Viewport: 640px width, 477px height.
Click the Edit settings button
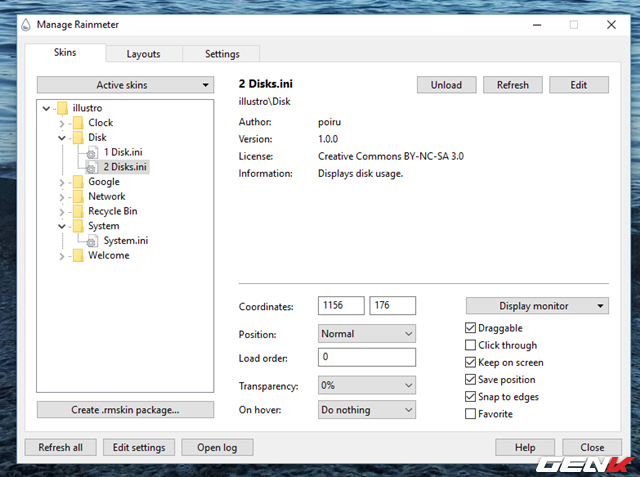139,447
